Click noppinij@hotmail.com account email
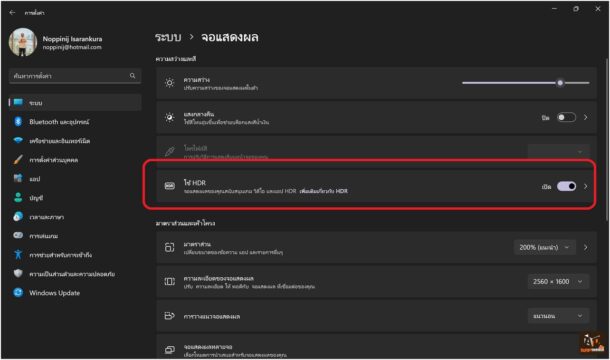The image size is (610, 360). [72, 47]
